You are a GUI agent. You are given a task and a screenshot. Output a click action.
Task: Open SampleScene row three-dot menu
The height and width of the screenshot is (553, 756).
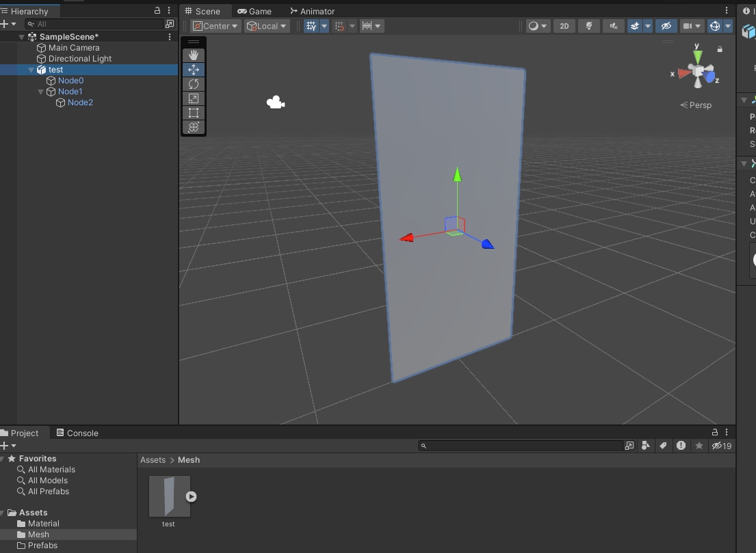(x=169, y=37)
